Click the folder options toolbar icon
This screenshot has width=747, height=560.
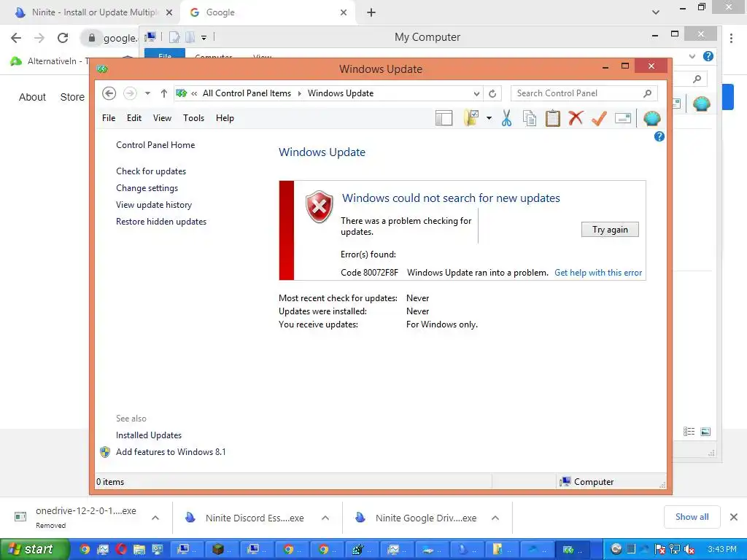tap(471, 118)
